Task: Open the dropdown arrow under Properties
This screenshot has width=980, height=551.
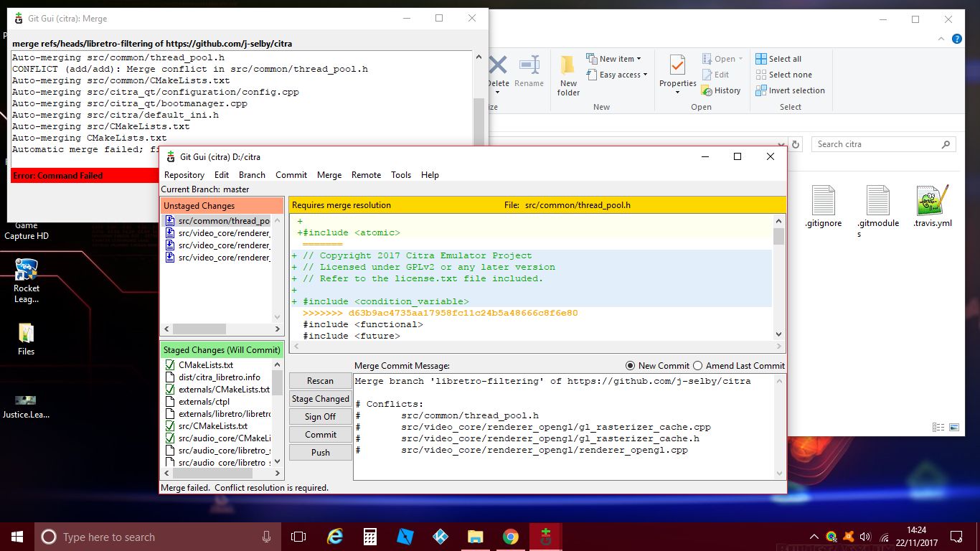Action: pos(678,93)
